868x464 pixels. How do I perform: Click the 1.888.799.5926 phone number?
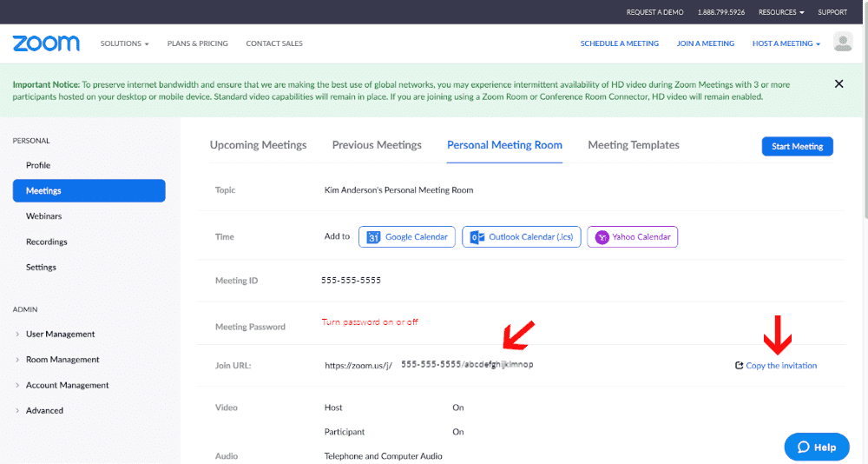click(720, 12)
